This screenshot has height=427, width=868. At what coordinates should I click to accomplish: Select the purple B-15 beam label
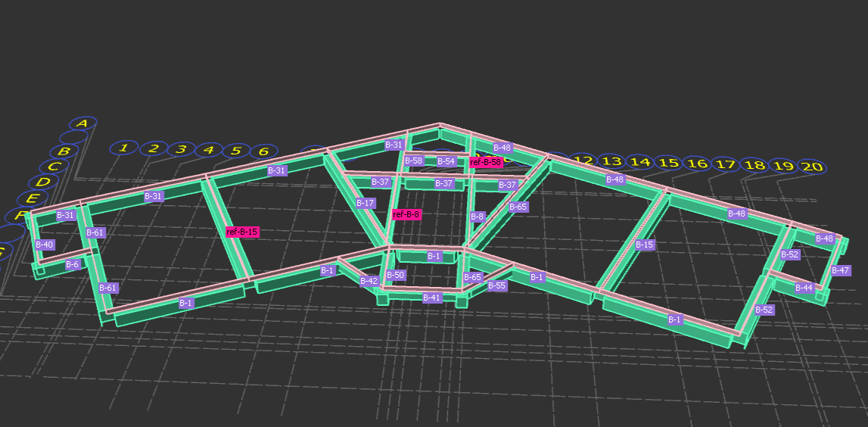click(x=644, y=245)
